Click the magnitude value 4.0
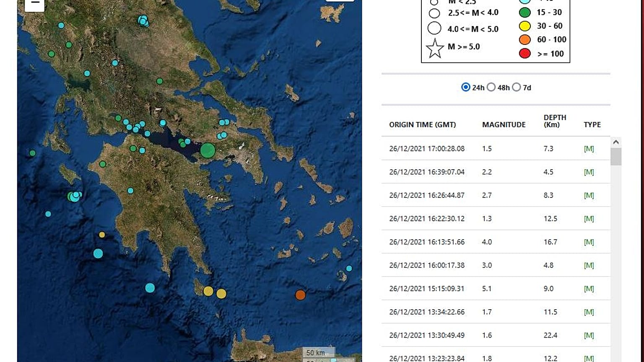 click(487, 242)
